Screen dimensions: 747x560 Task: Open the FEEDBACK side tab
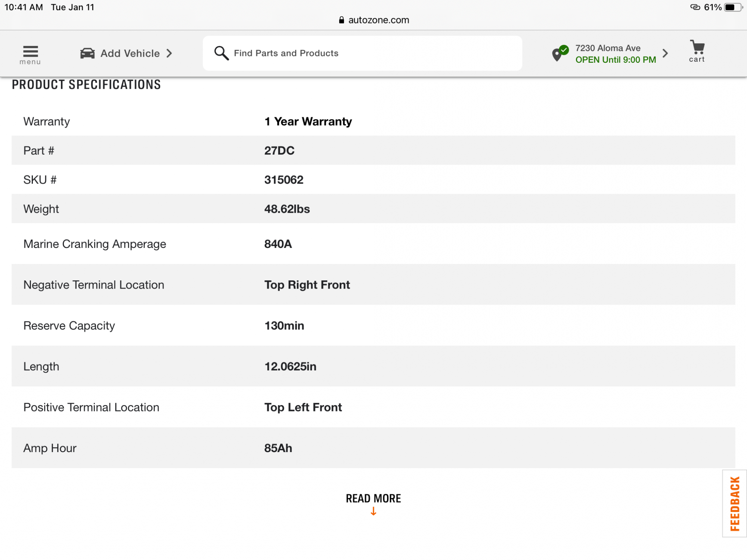[735, 503]
